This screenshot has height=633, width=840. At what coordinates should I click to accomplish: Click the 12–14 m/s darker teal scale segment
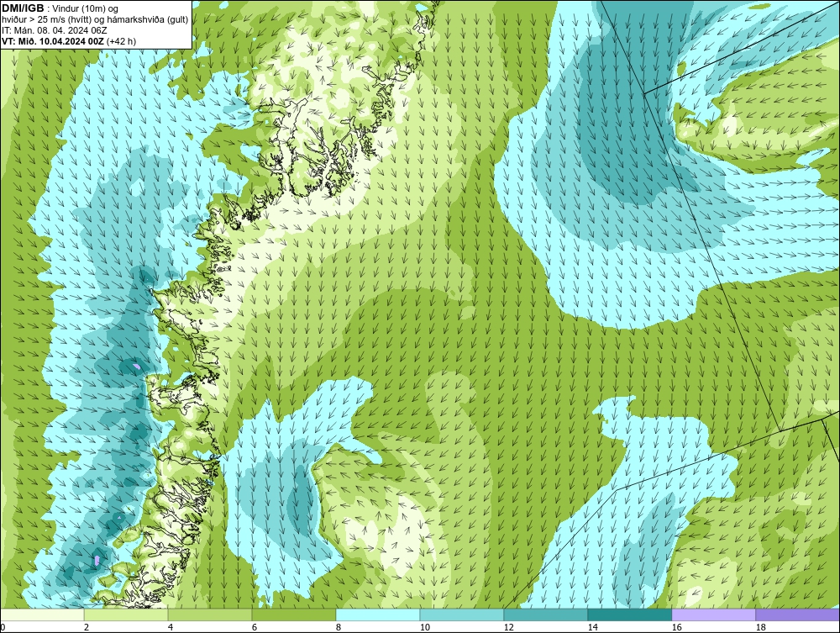pyautogui.click(x=545, y=615)
